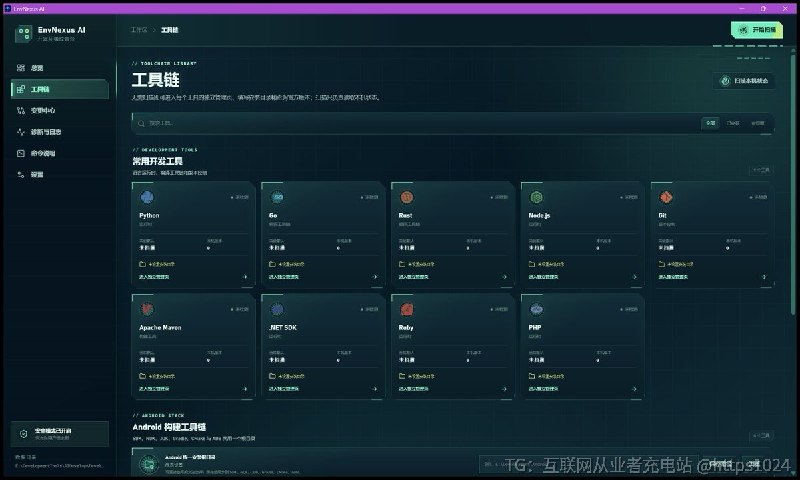Open the management page link in the Node.js card

(x=543, y=277)
